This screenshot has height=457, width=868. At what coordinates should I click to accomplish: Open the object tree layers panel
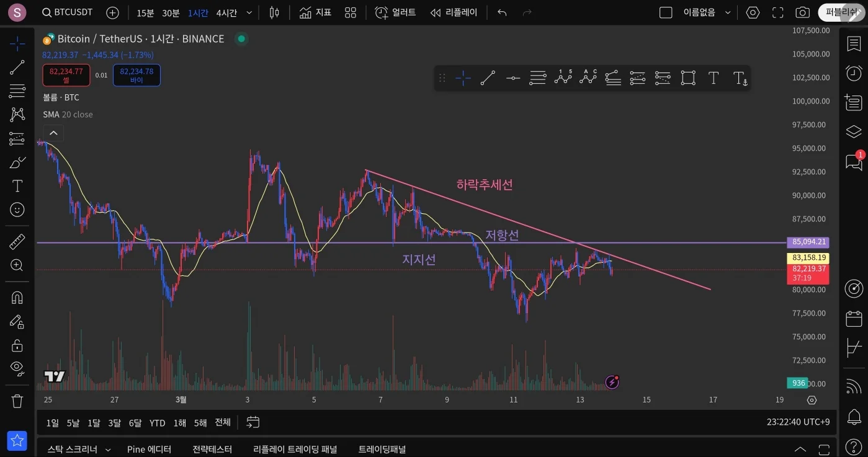[x=854, y=131]
